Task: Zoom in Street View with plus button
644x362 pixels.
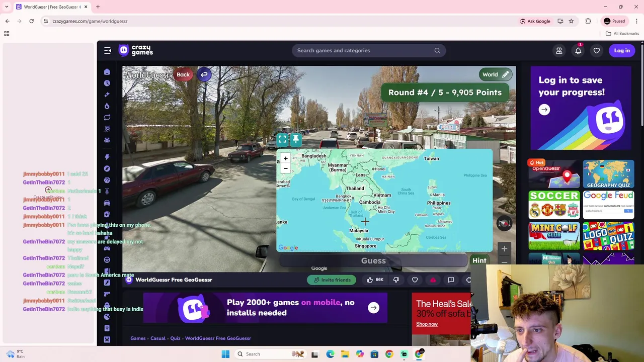Action: (x=504, y=248)
